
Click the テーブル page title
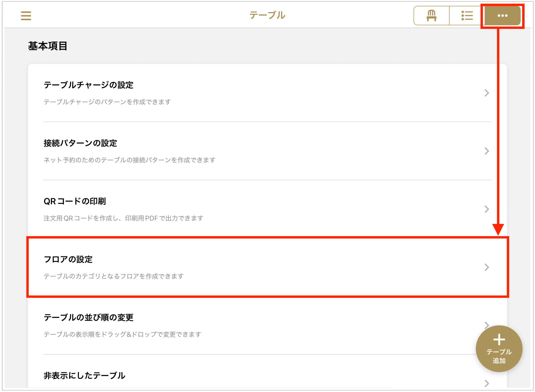coord(267,15)
